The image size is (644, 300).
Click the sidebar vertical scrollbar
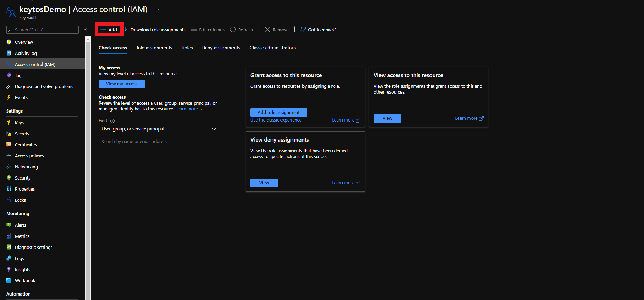(88, 166)
